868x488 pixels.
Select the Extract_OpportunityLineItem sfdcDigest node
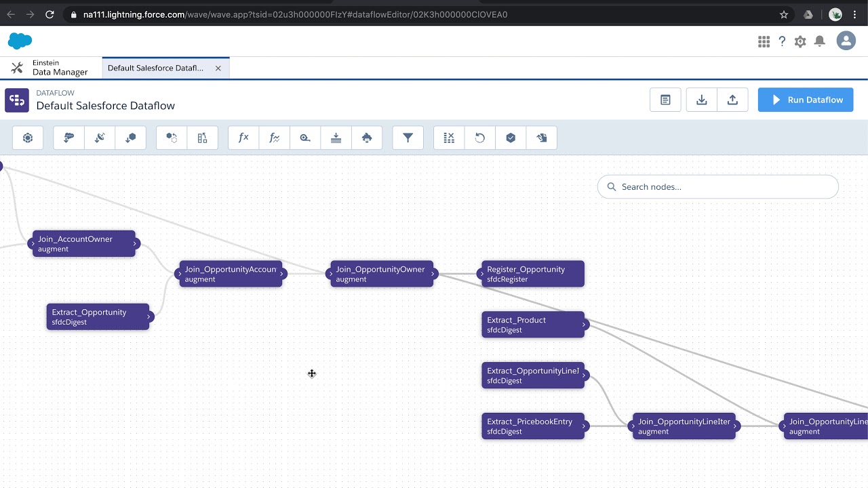(x=533, y=375)
